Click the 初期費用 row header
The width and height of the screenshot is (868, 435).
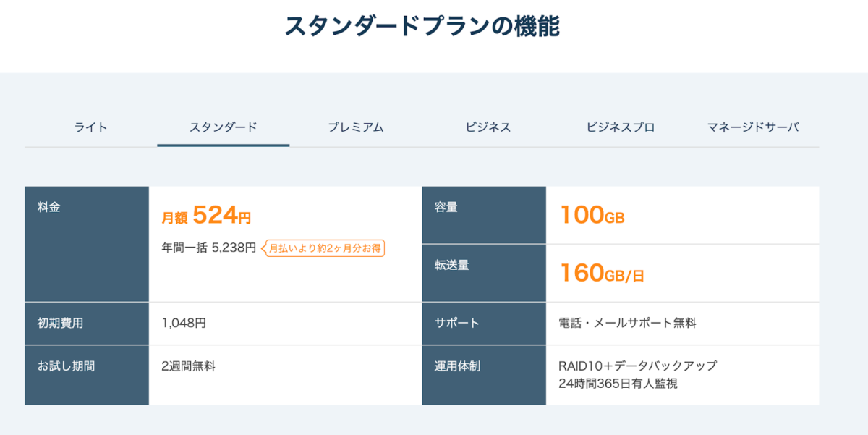[60, 324]
